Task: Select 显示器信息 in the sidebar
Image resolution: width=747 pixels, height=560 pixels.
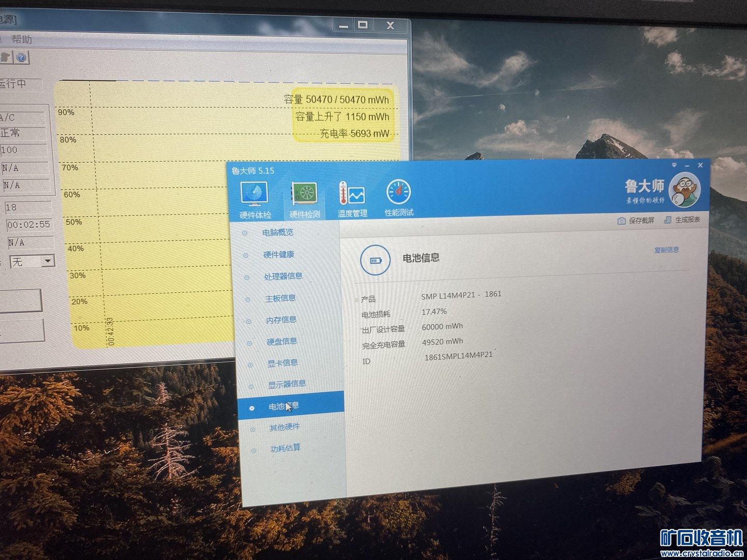Action: 287,384
